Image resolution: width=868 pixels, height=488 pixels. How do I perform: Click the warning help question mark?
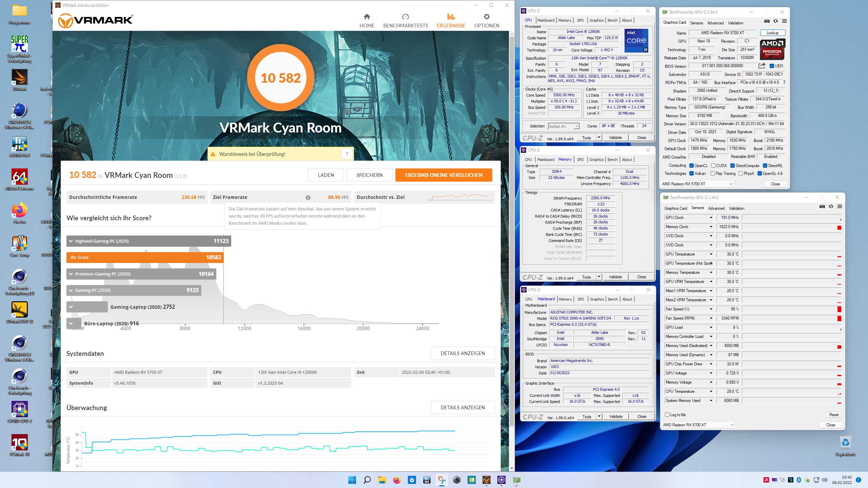point(347,154)
